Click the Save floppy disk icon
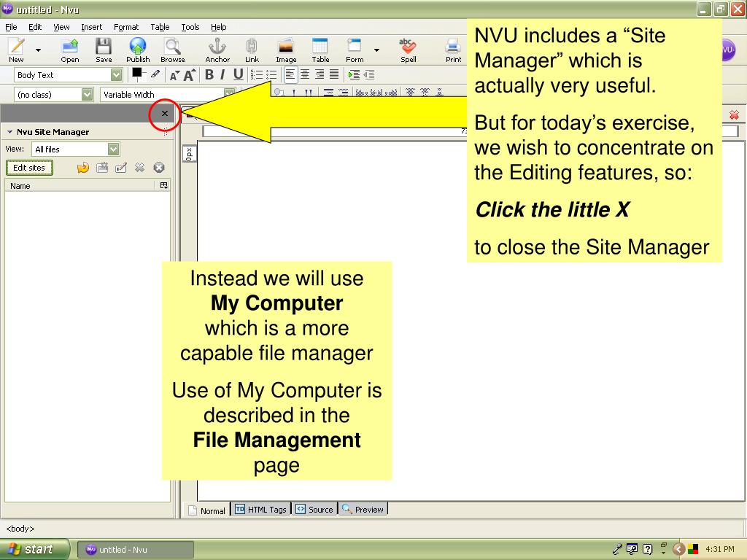Viewport: 747px width, 560px height. click(x=104, y=46)
